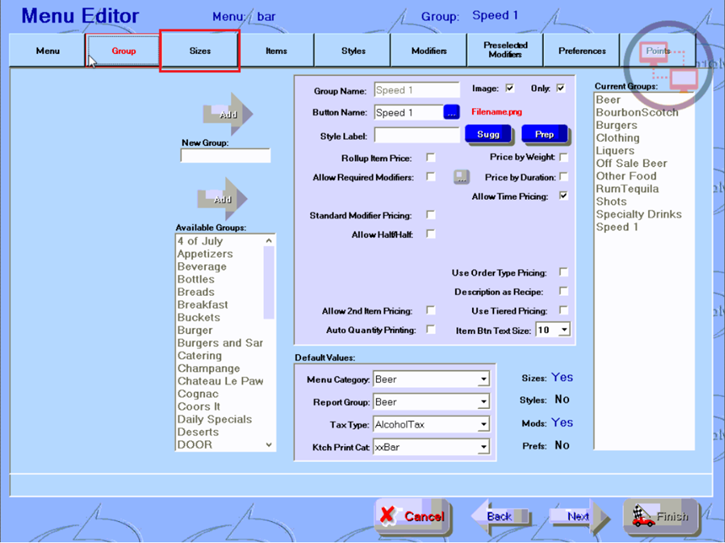Click the blue Sugg button
Screen dimensions: 725x543
pyautogui.click(x=488, y=135)
